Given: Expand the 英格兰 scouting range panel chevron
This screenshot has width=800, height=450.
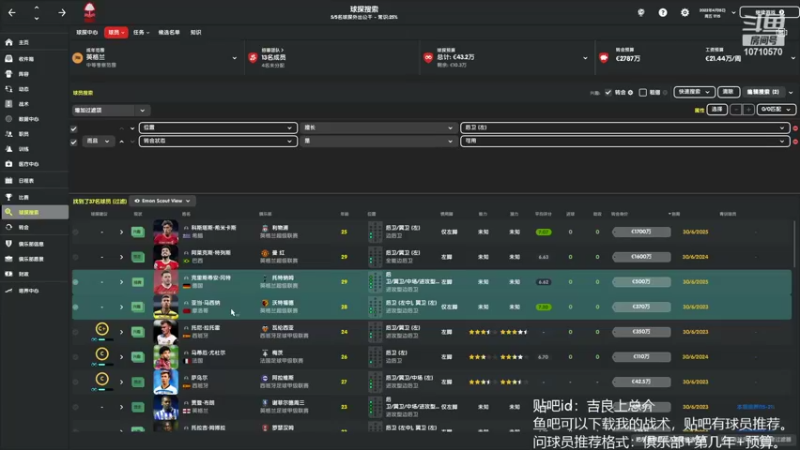Looking at the screenshot, I should (x=234, y=58).
